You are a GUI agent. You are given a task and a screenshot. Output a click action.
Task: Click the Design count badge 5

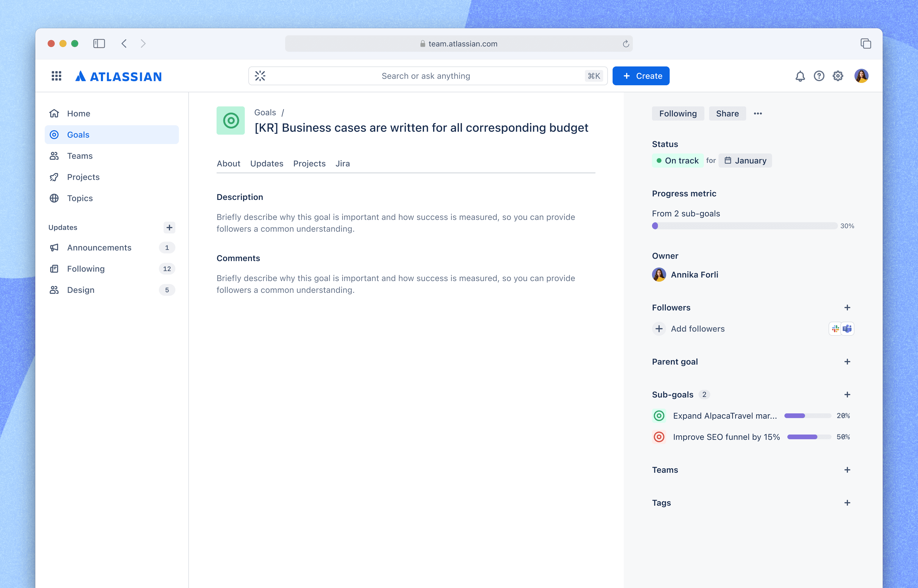coord(167,290)
